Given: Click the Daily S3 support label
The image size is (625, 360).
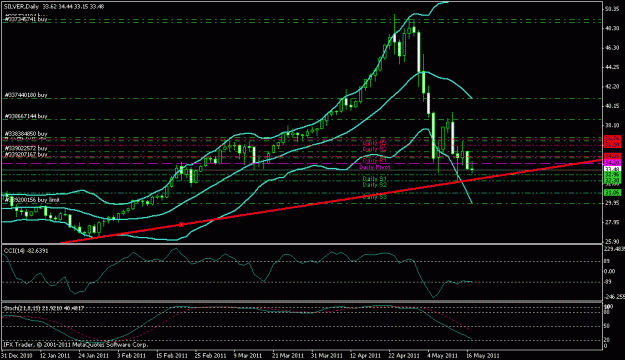Looking at the screenshot, I should (x=375, y=197).
